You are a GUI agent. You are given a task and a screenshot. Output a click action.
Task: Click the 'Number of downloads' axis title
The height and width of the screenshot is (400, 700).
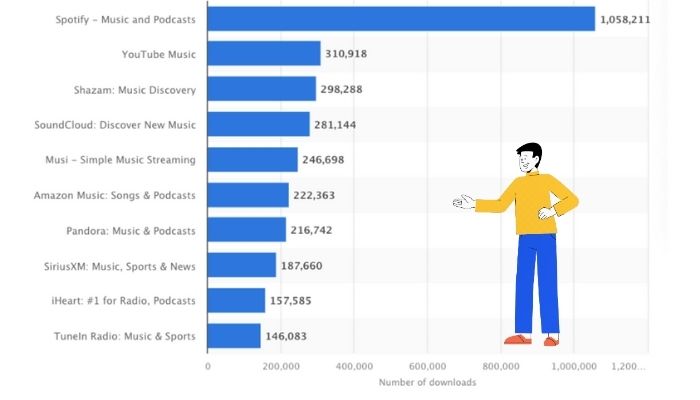(428, 383)
